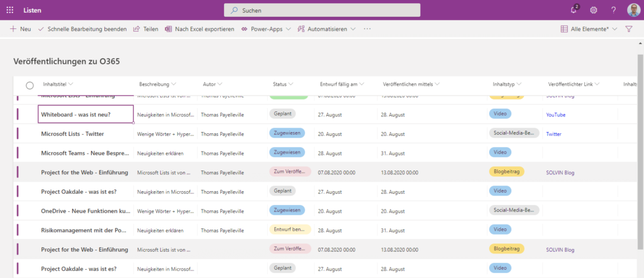Viewport: 644px width, 278px height.
Task: Open the Twitter link
Action: 553,134
